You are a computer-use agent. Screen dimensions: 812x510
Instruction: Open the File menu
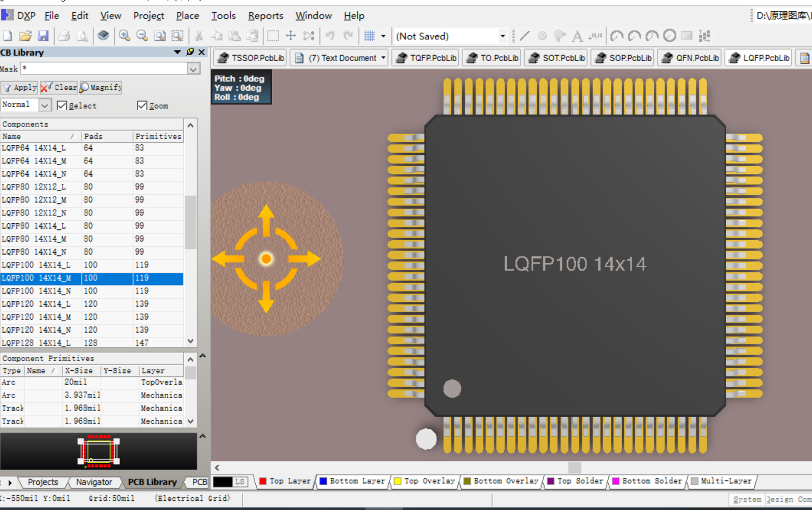point(52,16)
